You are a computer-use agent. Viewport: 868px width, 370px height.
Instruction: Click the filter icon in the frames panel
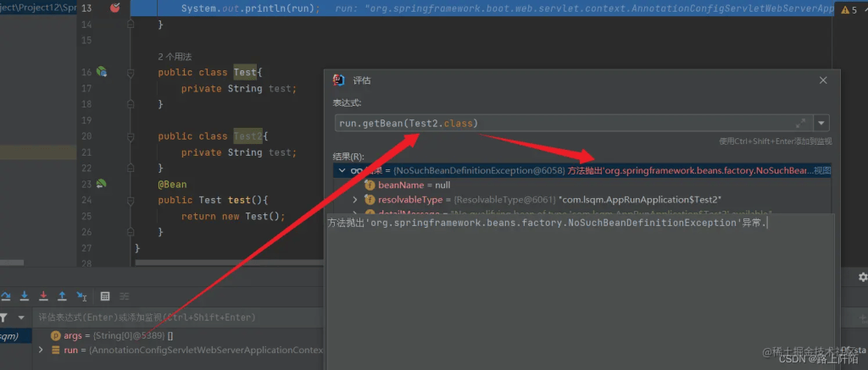3,318
